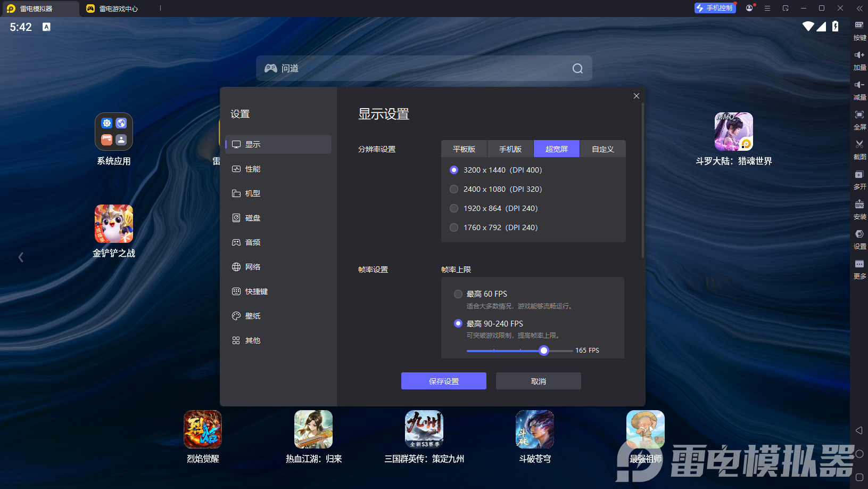Launch the 斗破苍穹 game
Screen dimensions: 868x489
(x=535, y=429)
